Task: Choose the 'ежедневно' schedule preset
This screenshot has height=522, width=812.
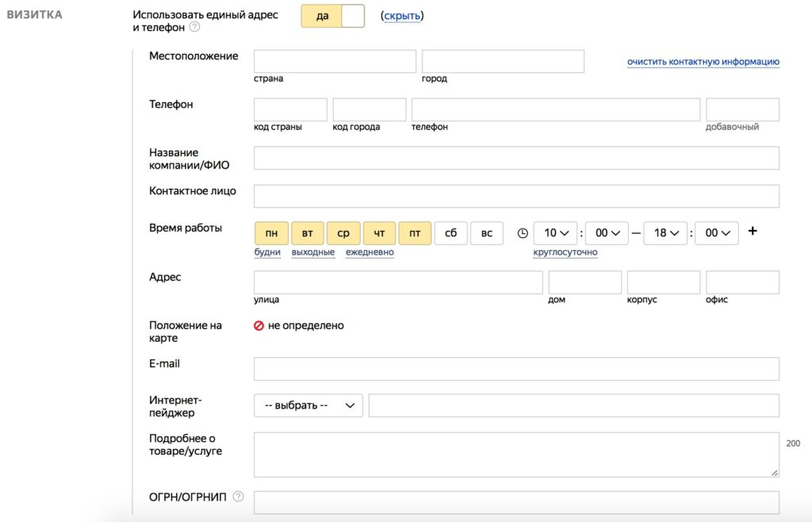Action: [x=370, y=252]
